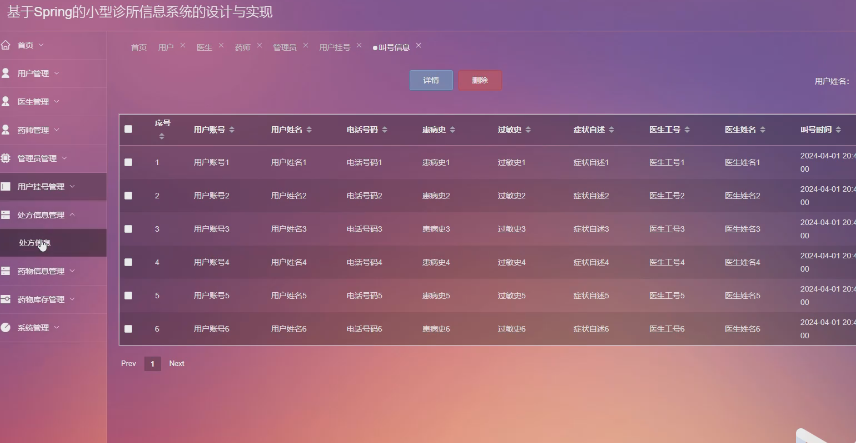Image resolution: width=856 pixels, height=443 pixels.
Task: Click the 医生姓名6 cell
Action: pos(742,329)
